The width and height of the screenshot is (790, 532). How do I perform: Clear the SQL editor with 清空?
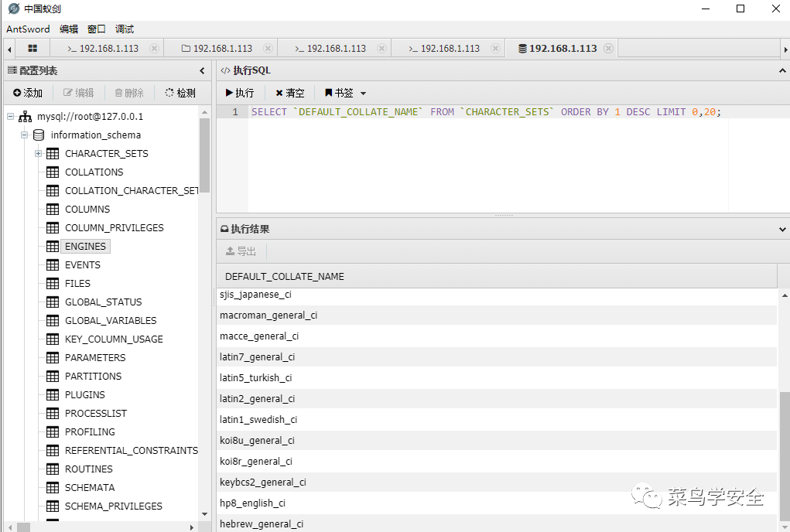pyautogui.click(x=289, y=93)
